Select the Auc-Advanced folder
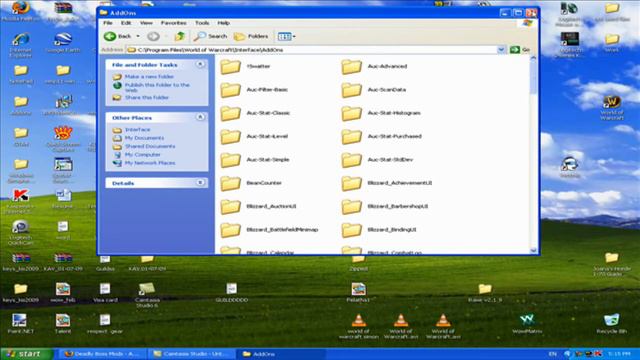 tap(374, 66)
